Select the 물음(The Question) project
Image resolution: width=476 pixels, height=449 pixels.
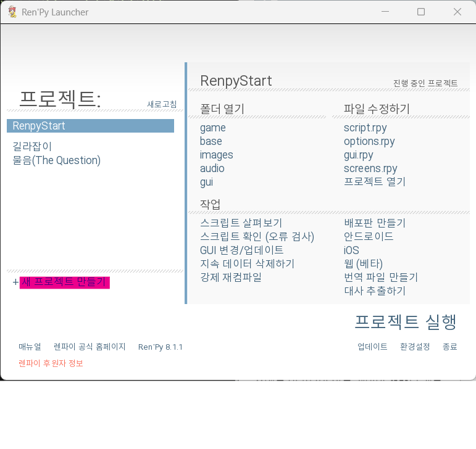coord(56,160)
